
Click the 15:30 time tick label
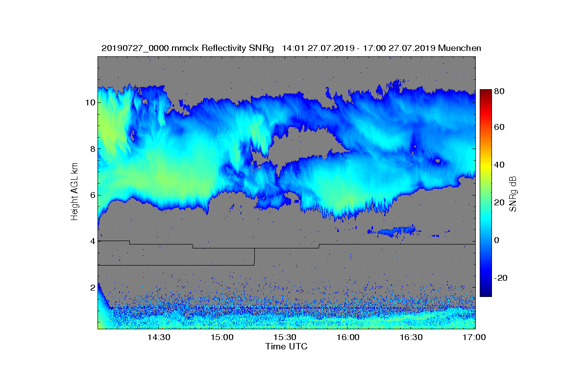coord(285,338)
